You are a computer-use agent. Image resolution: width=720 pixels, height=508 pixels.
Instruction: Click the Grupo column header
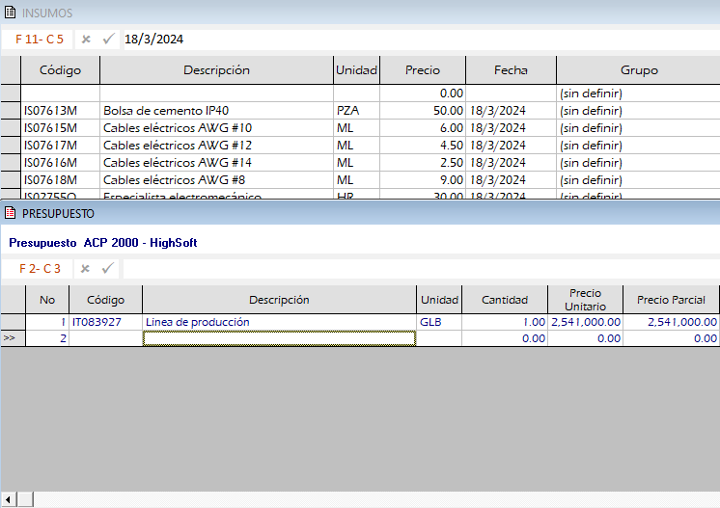638,71
